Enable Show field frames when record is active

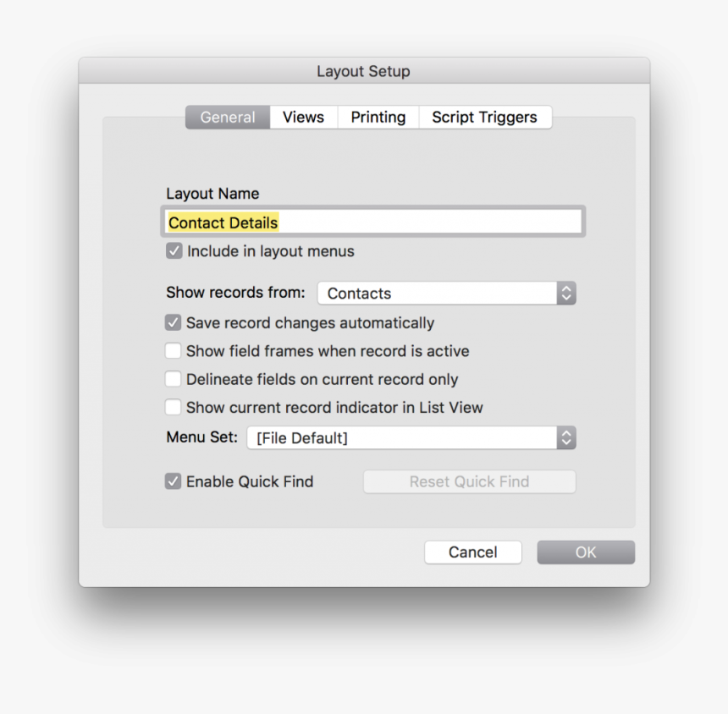click(173, 350)
